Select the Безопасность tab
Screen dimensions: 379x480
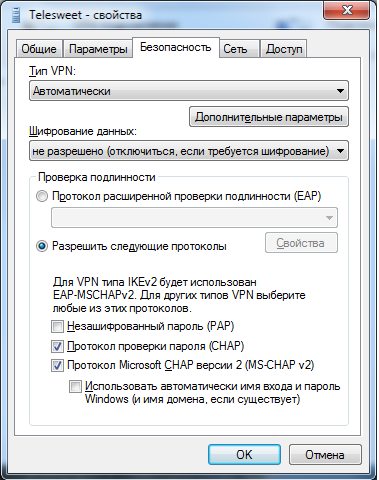(176, 48)
